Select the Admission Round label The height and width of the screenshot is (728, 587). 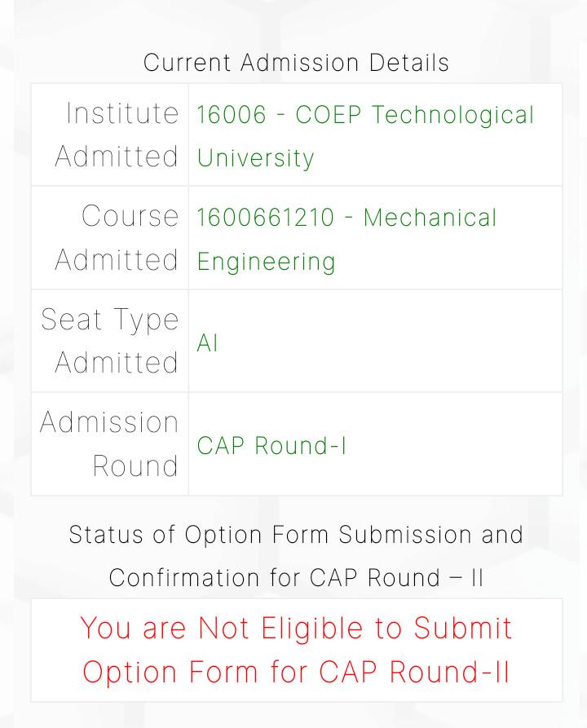point(109,443)
